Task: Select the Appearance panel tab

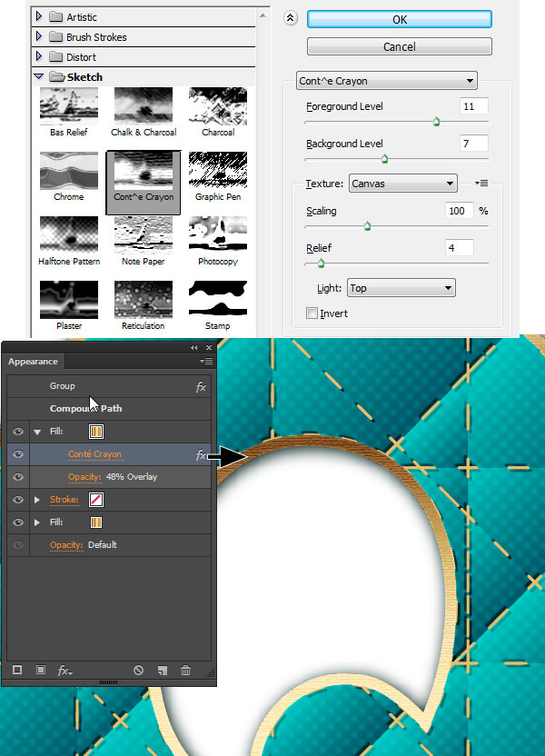Action: tap(33, 361)
